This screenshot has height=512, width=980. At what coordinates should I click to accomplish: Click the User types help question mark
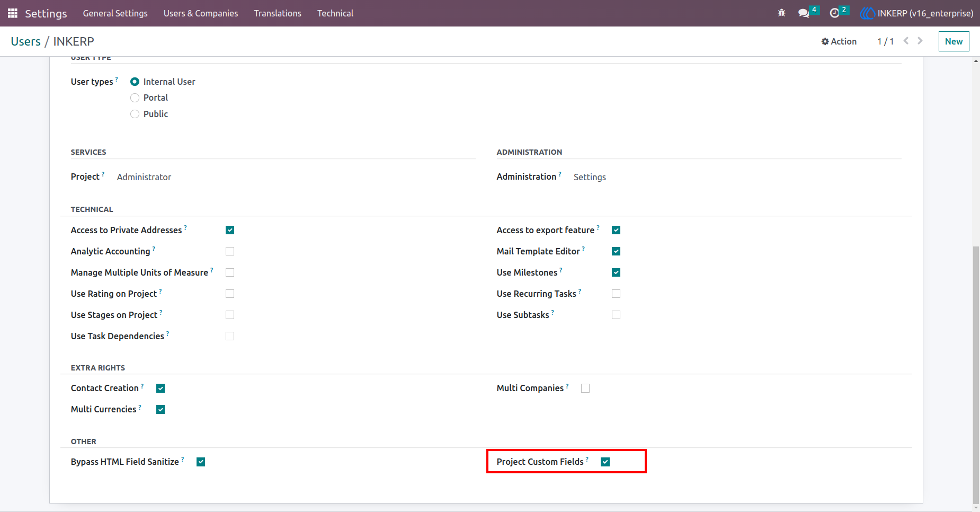117,78
